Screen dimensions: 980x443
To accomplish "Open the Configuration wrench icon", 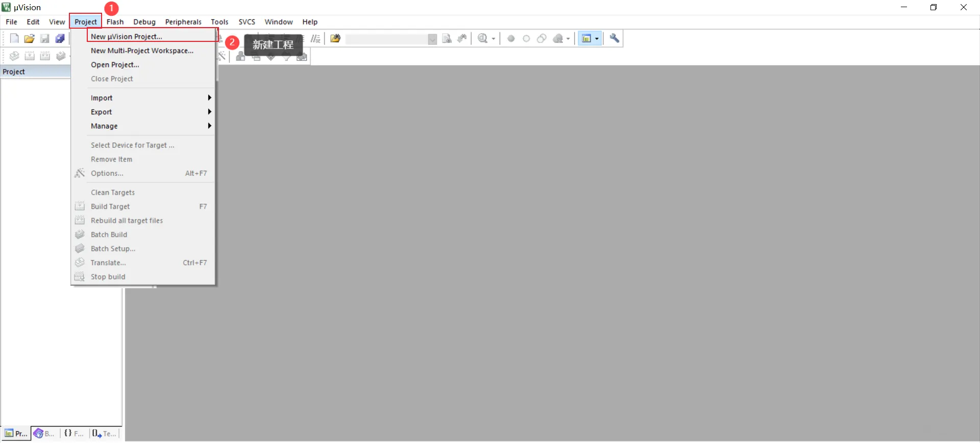I will 615,38.
